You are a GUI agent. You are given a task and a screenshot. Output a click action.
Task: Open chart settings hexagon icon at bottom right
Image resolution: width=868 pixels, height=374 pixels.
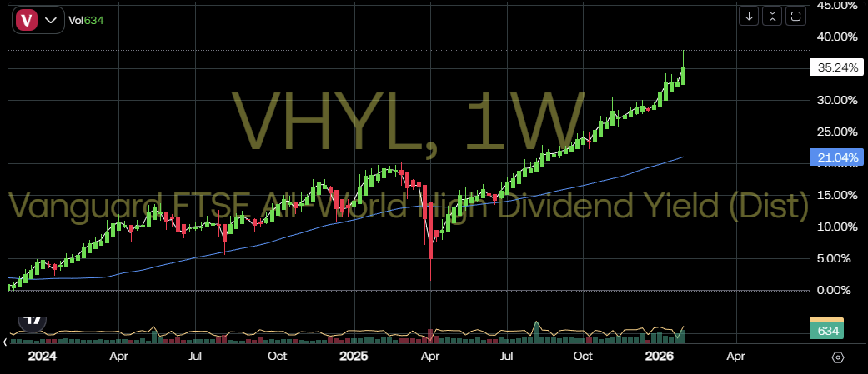838,357
